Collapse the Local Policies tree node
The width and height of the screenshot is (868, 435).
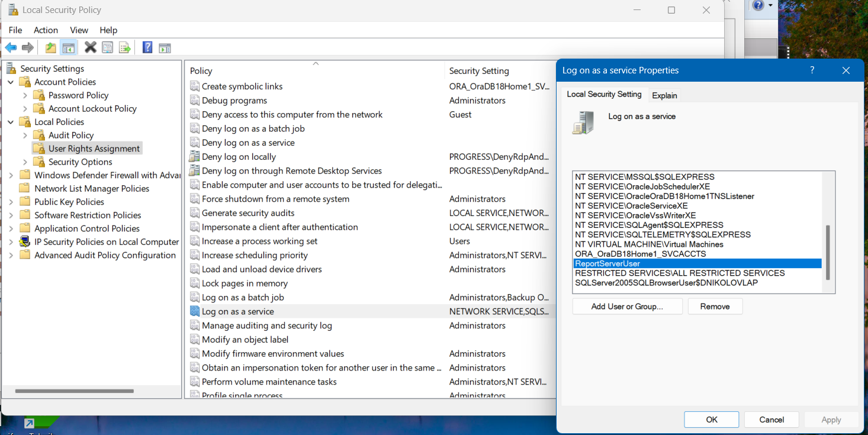[11, 122]
